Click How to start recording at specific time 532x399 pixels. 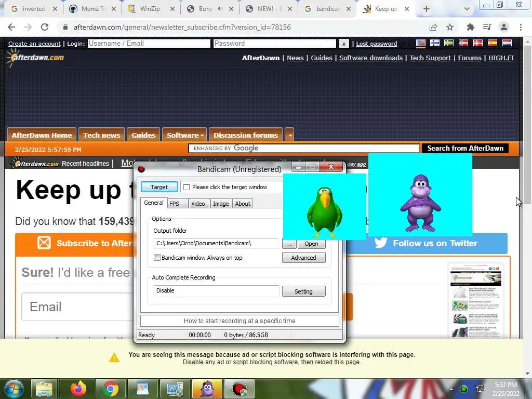240,321
